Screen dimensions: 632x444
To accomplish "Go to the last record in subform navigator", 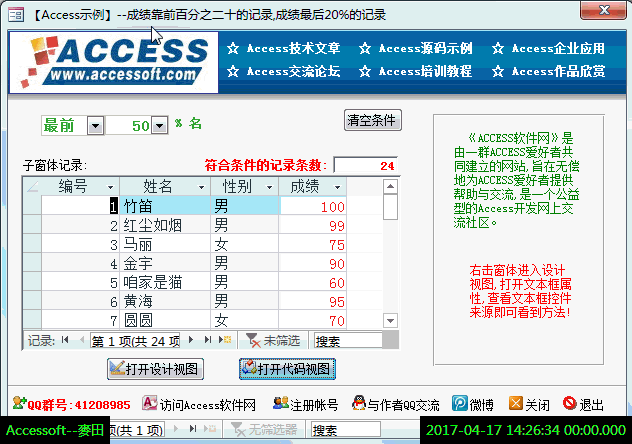I will pyautogui.click(x=208, y=340).
